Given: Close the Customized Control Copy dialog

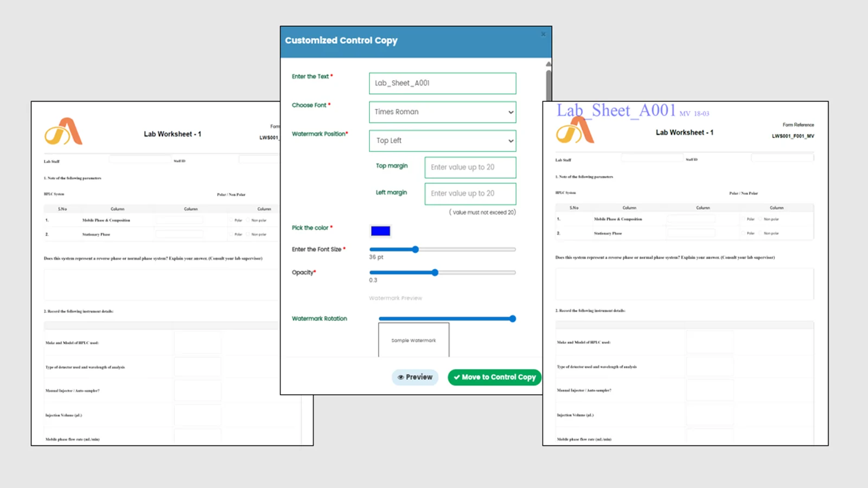Looking at the screenshot, I should pyautogui.click(x=543, y=34).
